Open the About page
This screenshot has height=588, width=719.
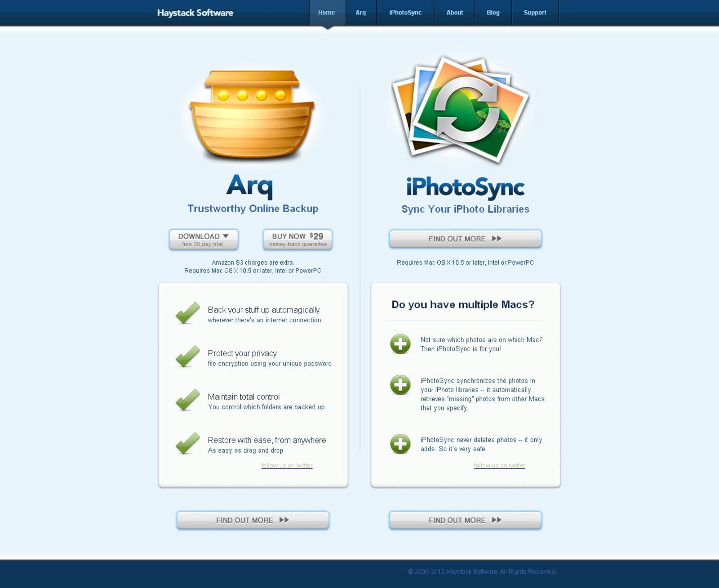click(454, 13)
